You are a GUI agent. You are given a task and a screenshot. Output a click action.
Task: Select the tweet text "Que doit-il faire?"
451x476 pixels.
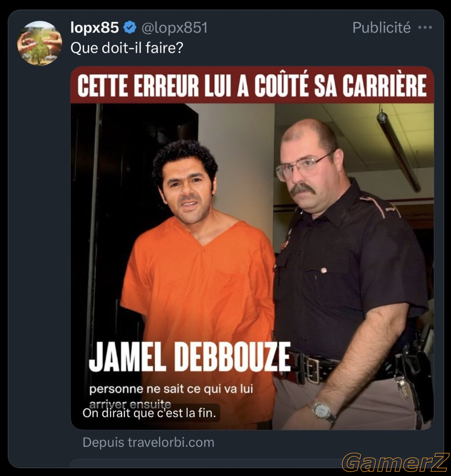click(127, 48)
